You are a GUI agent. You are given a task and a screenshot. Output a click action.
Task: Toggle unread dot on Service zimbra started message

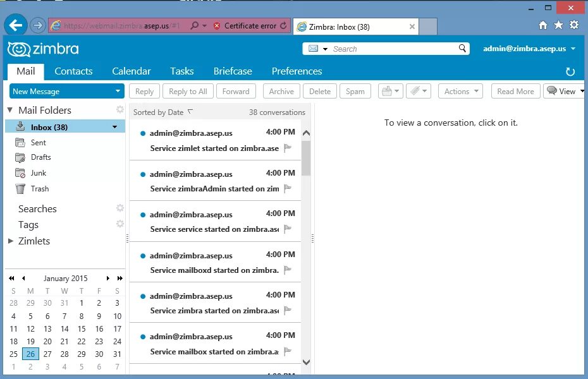(x=142, y=296)
